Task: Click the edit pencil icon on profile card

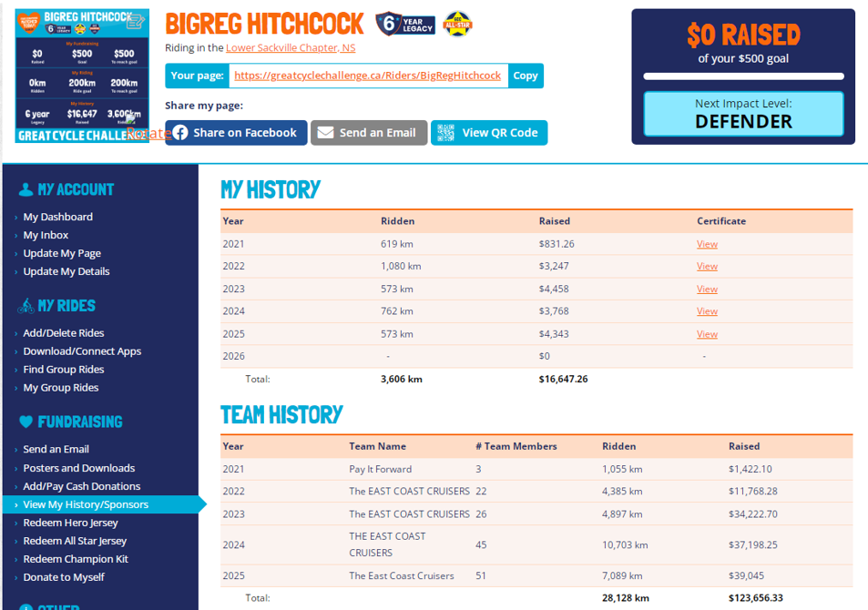Action: (136, 22)
